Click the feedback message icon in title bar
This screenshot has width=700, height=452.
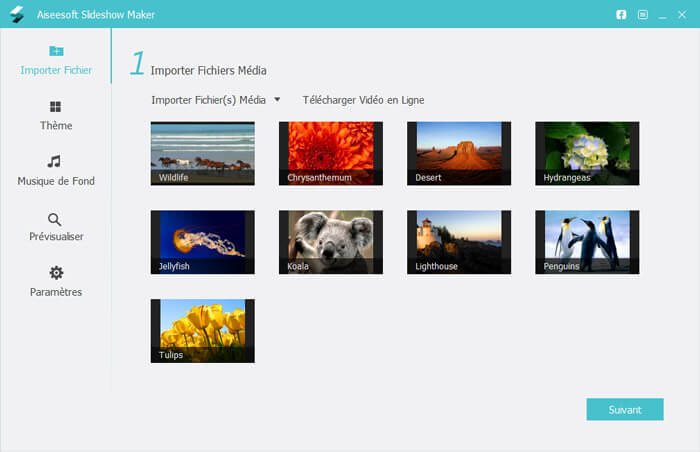point(643,15)
